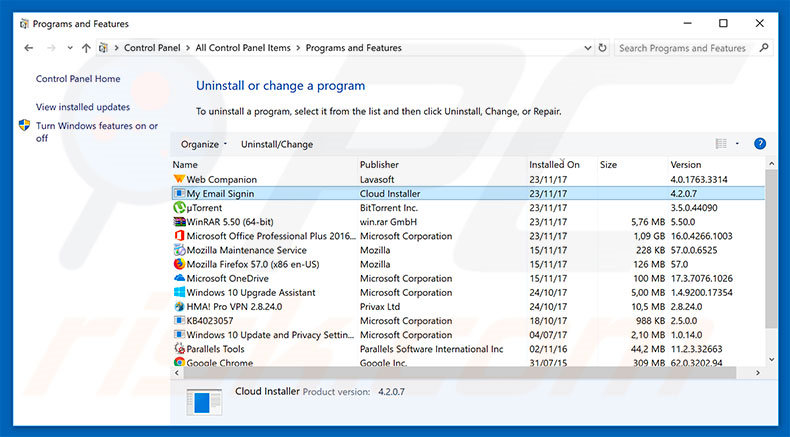This screenshot has height=437, width=790.
Task: Select the Parallels Tools entry name
Action: 215,349
